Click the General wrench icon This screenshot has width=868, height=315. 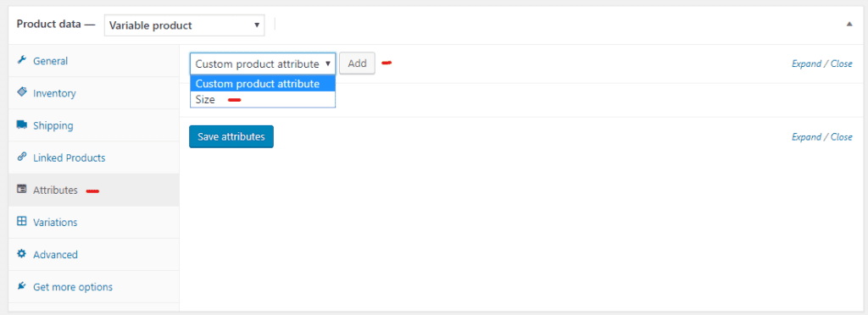click(21, 60)
